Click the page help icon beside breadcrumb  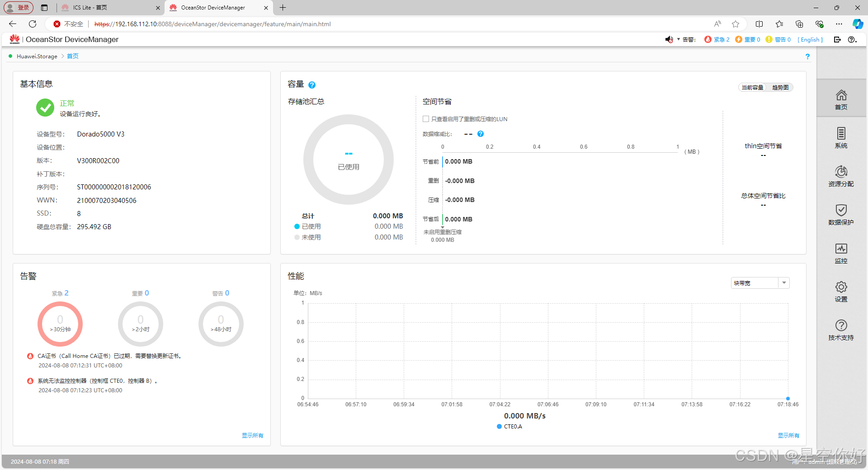click(x=807, y=56)
